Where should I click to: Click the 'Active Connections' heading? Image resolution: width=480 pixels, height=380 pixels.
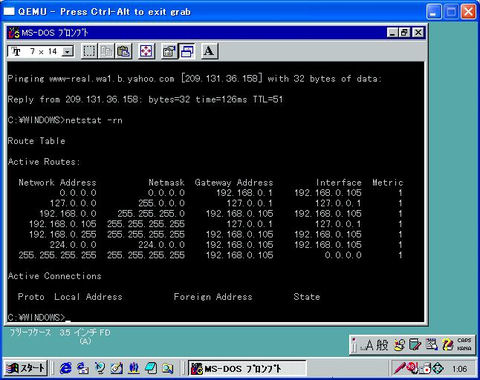55,276
